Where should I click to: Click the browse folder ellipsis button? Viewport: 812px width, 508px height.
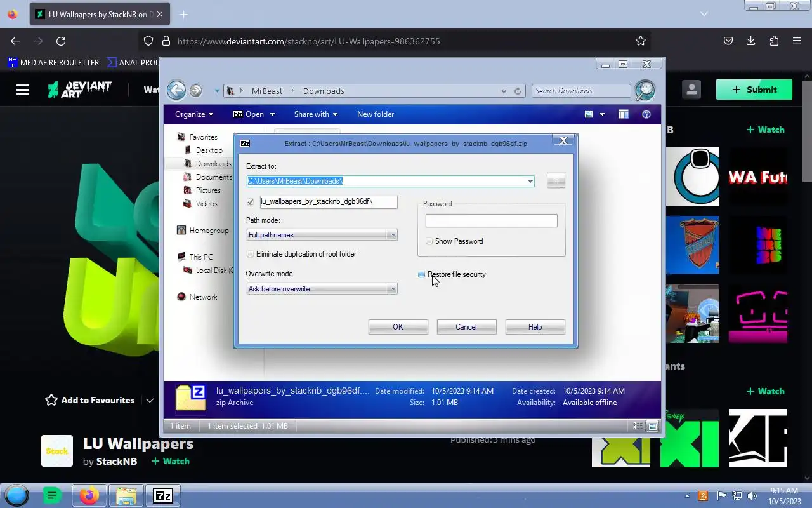pos(556,181)
